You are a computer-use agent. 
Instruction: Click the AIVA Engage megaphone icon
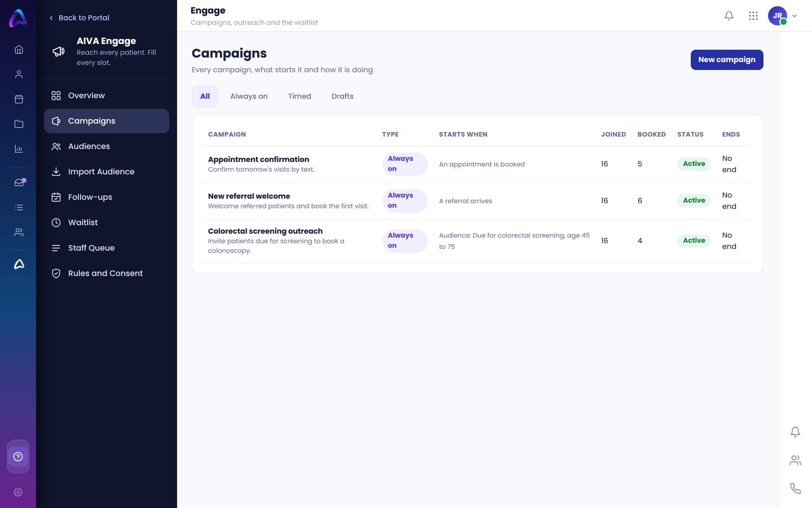coord(59,51)
